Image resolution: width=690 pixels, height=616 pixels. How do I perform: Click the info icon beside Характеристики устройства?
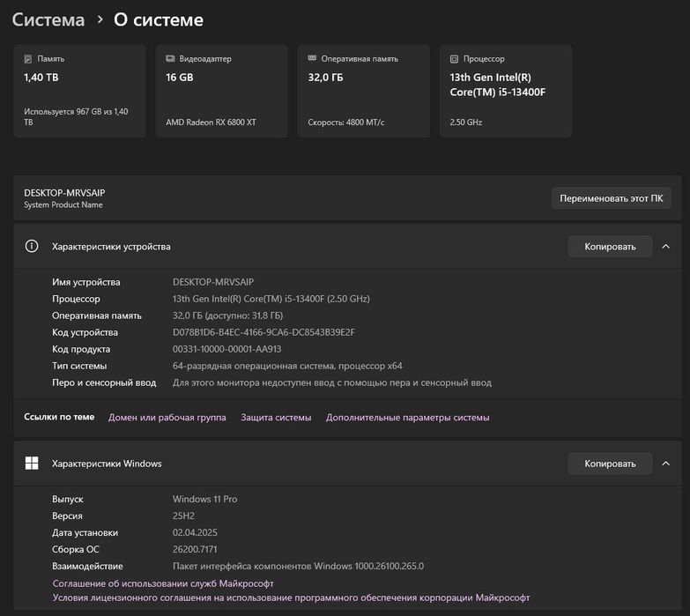coord(32,247)
